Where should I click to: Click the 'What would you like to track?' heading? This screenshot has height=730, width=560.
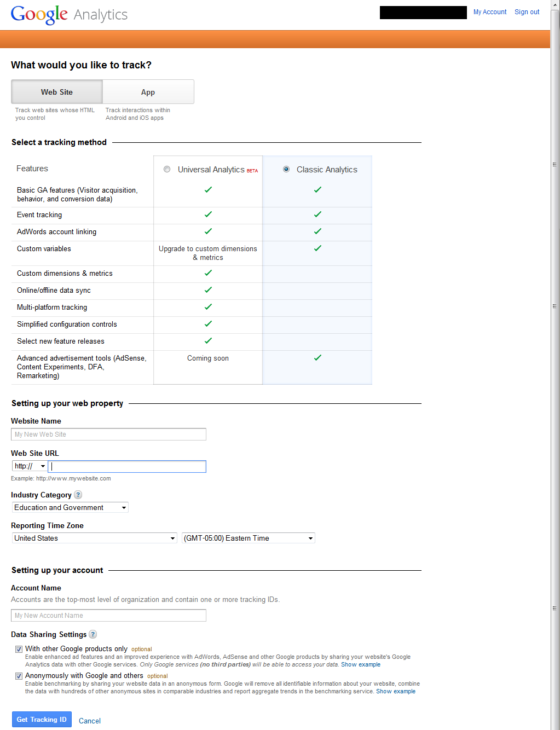tap(81, 65)
